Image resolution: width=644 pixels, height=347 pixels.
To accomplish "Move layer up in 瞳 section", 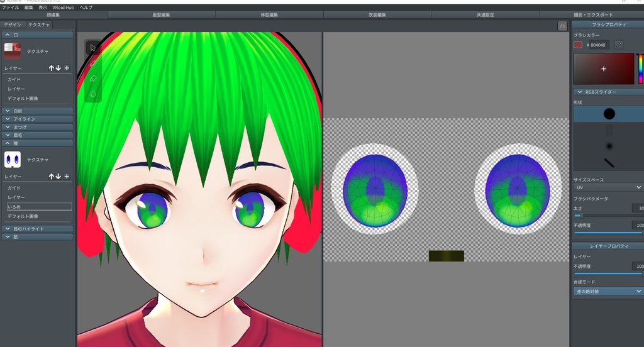I will click(x=52, y=177).
